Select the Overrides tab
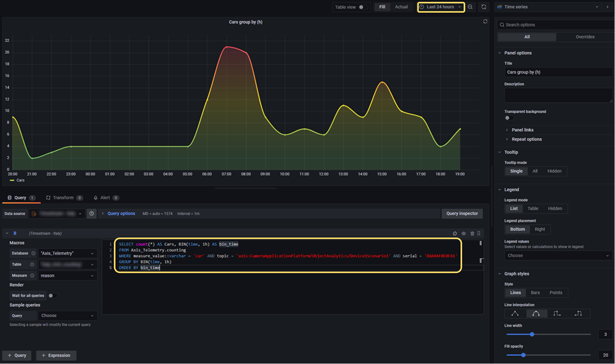This screenshot has height=364, width=615. pyautogui.click(x=585, y=37)
